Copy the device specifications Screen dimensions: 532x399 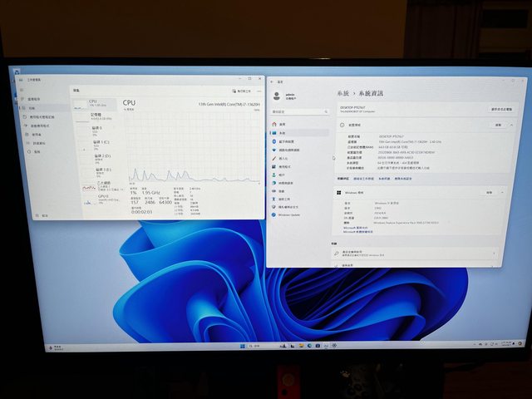pos(497,125)
